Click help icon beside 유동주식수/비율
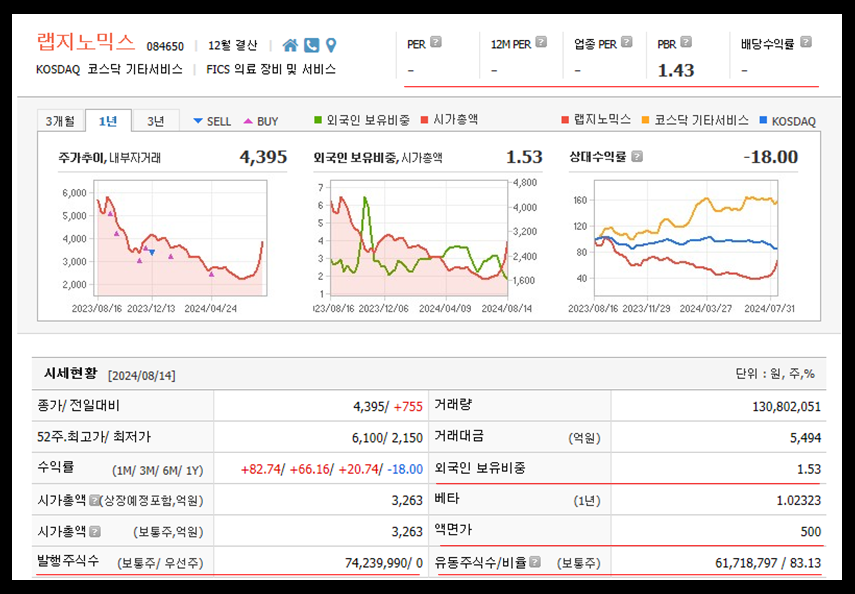Image resolution: width=855 pixels, height=594 pixels. point(535,562)
